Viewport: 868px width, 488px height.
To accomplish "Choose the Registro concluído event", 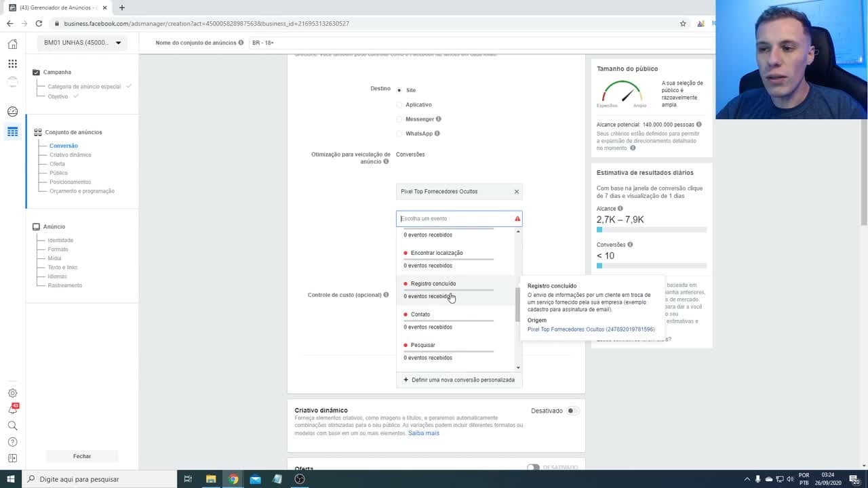I will (456, 290).
